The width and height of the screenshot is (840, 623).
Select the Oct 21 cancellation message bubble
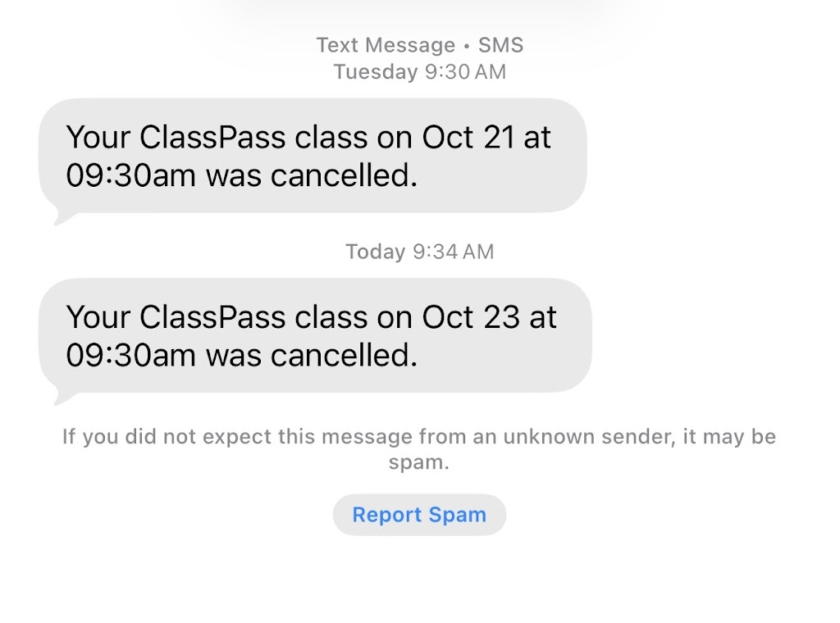pos(313,156)
